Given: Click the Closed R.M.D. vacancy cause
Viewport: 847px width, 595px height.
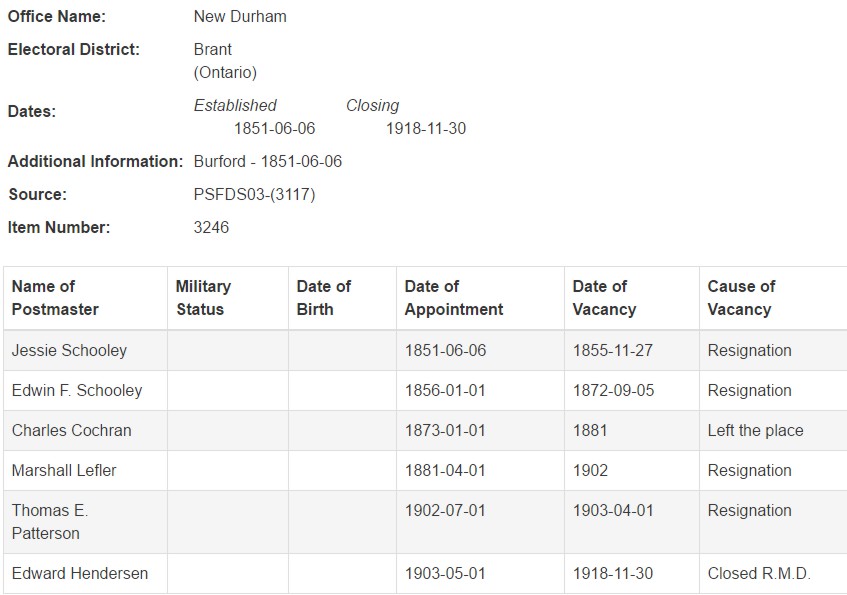Looking at the screenshot, I should (x=759, y=573).
